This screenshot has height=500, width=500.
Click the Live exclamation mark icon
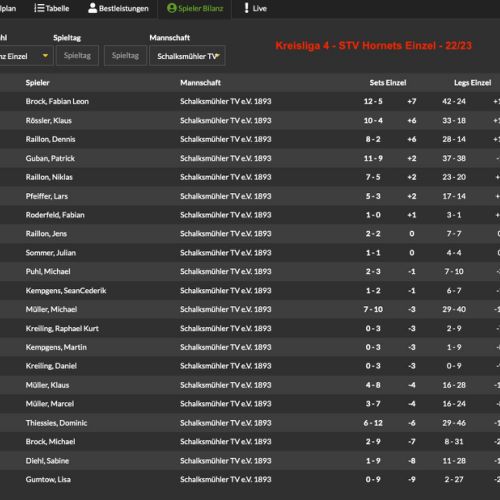pos(246,8)
